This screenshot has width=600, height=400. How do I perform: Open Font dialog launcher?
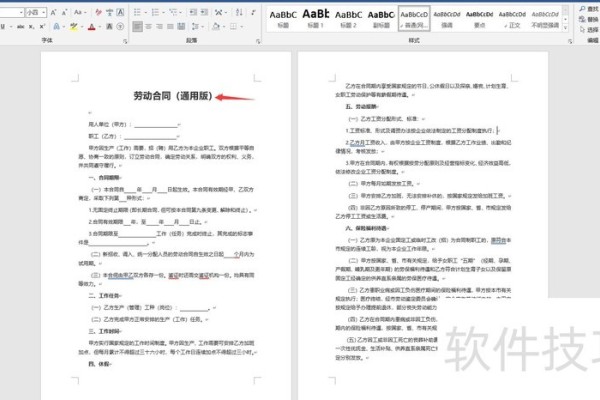pyautogui.click(x=125, y=41)
